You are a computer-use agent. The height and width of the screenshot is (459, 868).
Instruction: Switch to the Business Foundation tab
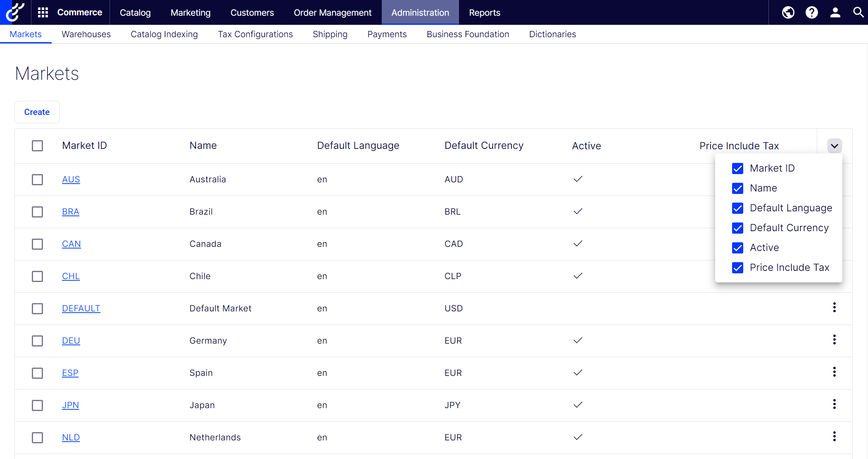(x=468, y=34)
